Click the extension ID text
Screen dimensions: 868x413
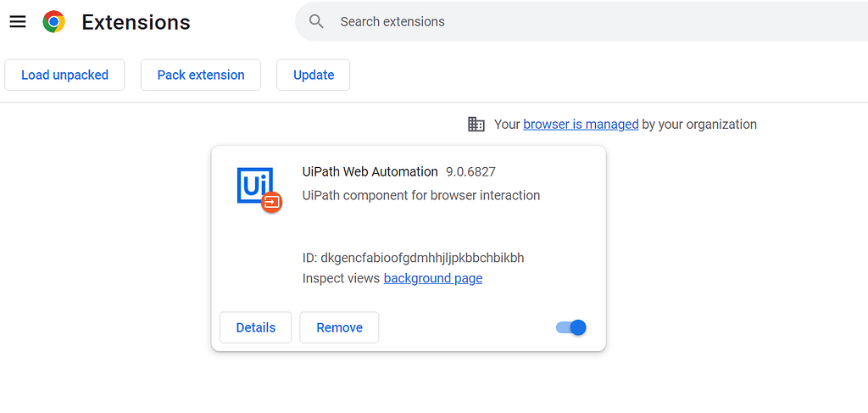[x=419, y=258]
